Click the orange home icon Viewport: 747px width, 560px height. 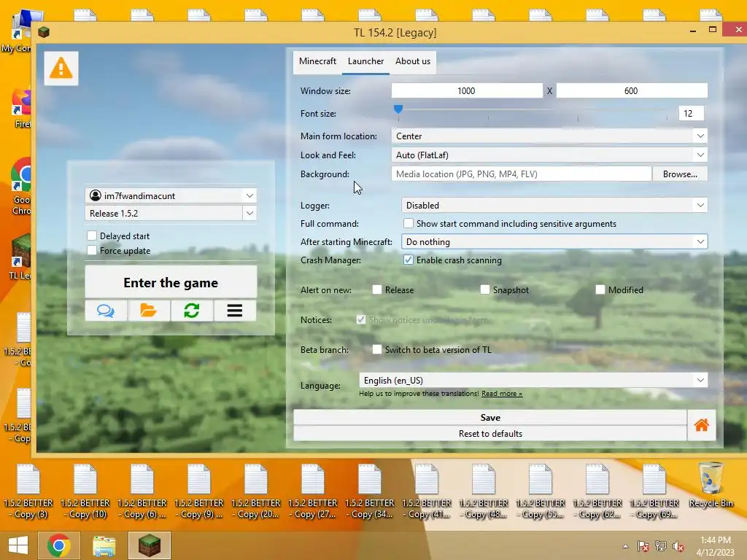[701, 425]
